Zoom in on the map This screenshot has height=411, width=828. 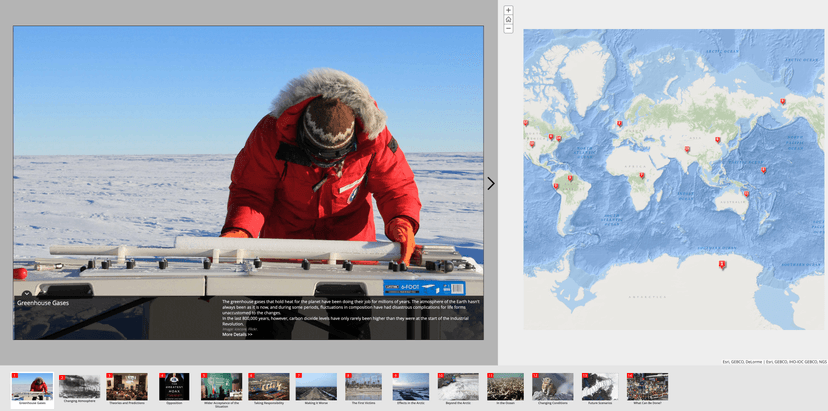click(508, 10)
